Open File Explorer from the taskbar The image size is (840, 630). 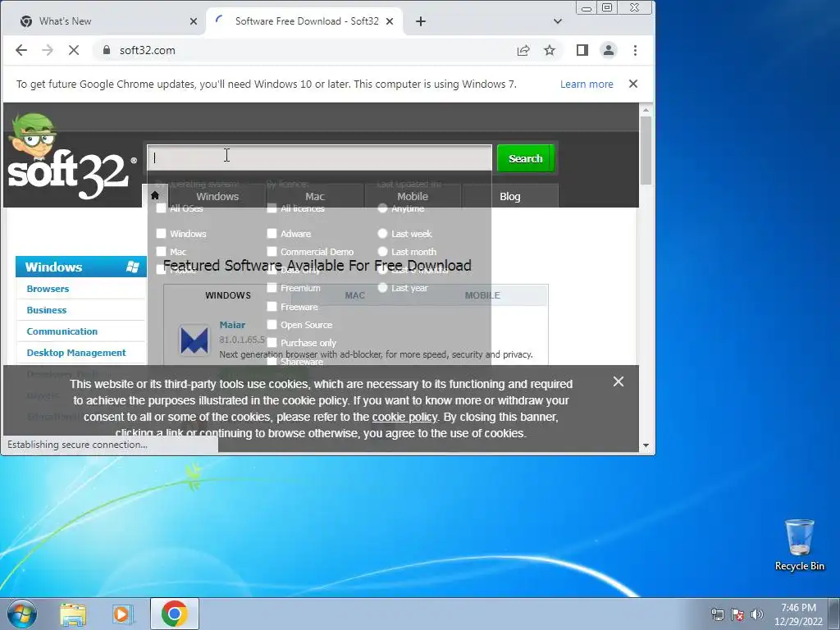73,614
